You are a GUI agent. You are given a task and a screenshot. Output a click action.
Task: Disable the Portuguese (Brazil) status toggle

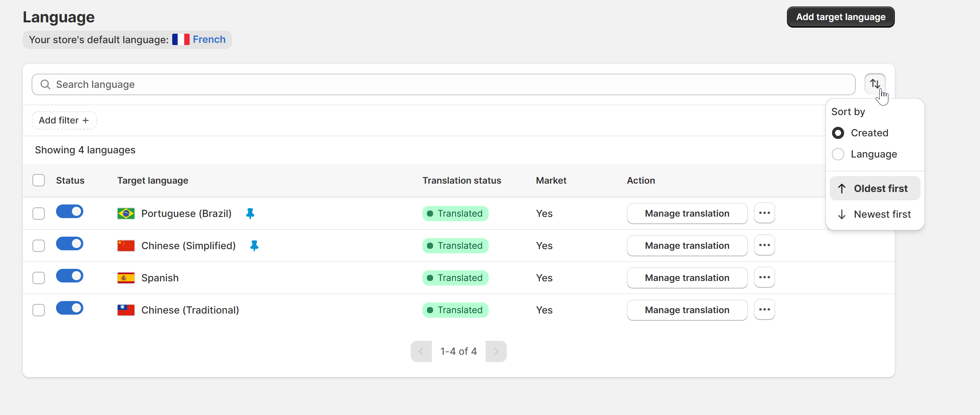tap(70, 212)
